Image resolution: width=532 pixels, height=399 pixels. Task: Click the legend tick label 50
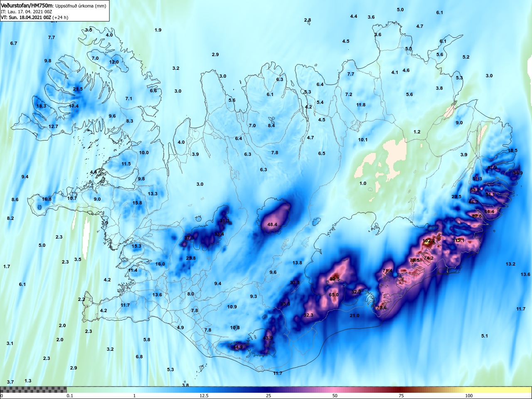coord(335,396)
